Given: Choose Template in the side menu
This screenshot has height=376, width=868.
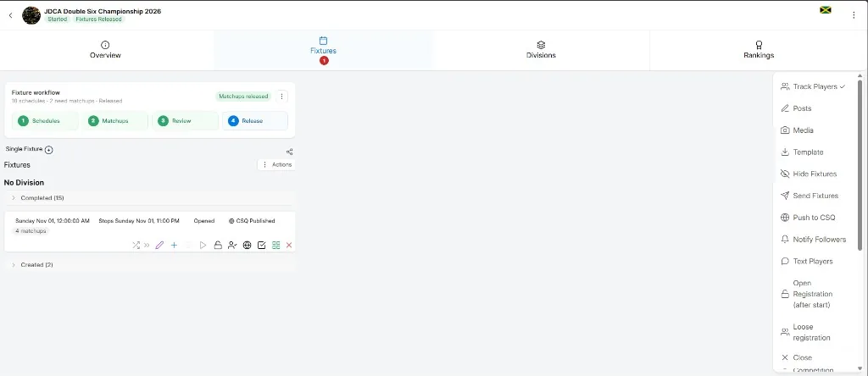Looking at the screenshot, I should tap(813, 152).
